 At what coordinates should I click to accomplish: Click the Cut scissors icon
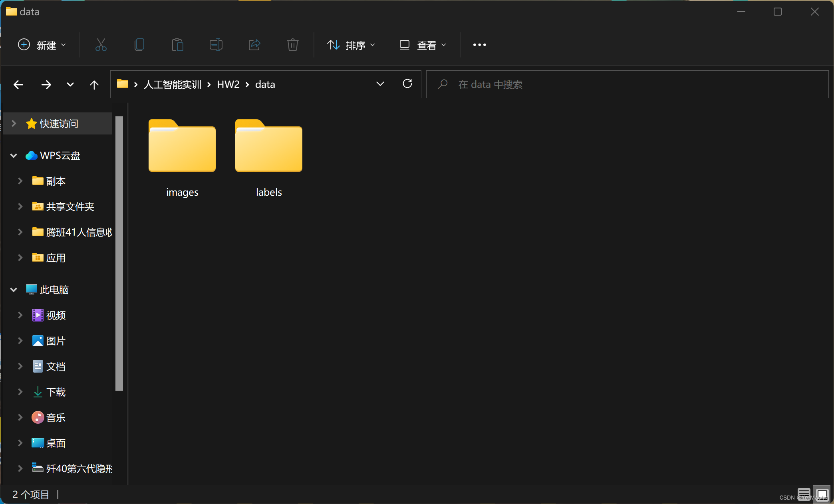[x=101, y=45]
